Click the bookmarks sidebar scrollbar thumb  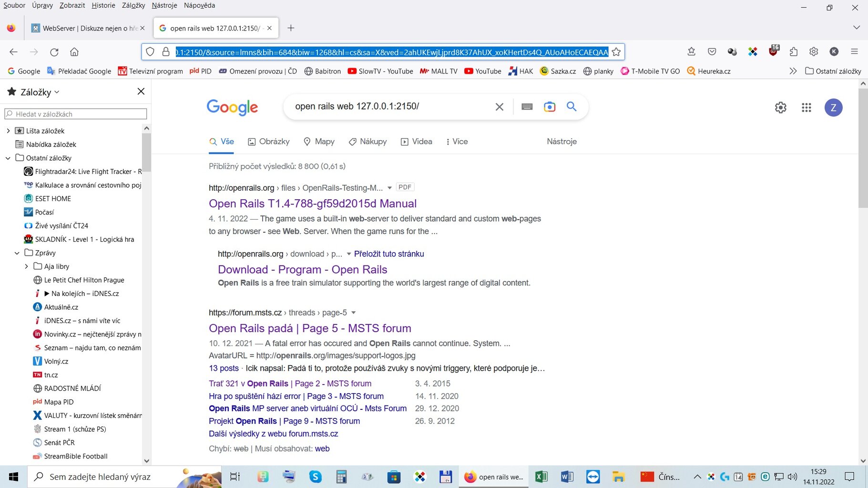click(x=146, y=152)
